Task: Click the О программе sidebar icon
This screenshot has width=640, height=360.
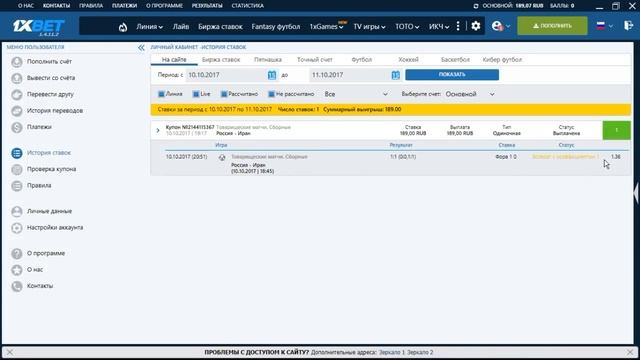Action: pos(17,253)
